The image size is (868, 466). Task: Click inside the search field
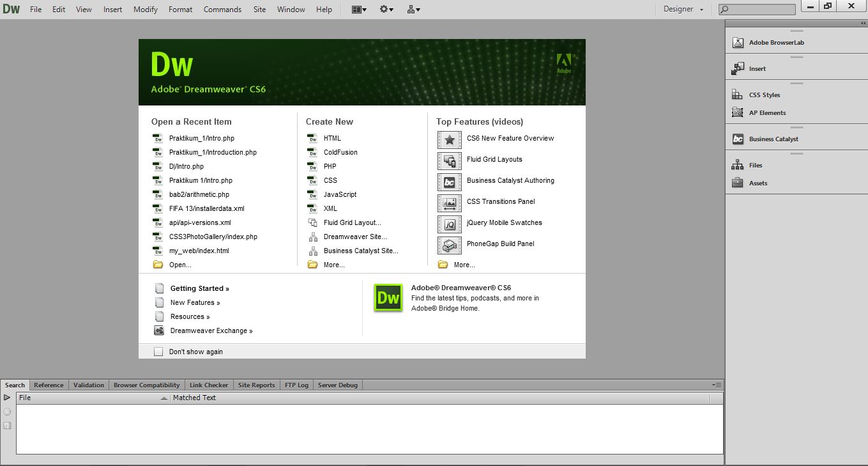[761, 9]
